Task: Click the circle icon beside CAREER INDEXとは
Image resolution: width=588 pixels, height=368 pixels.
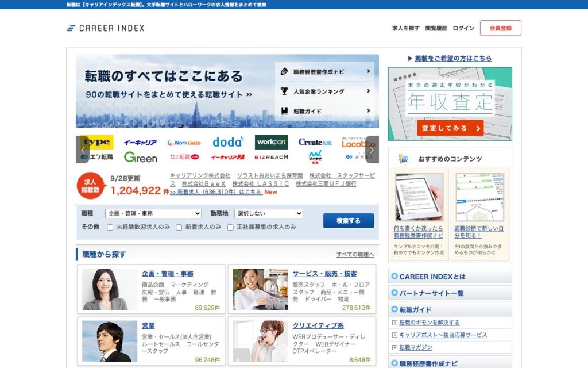Action: 394,276
